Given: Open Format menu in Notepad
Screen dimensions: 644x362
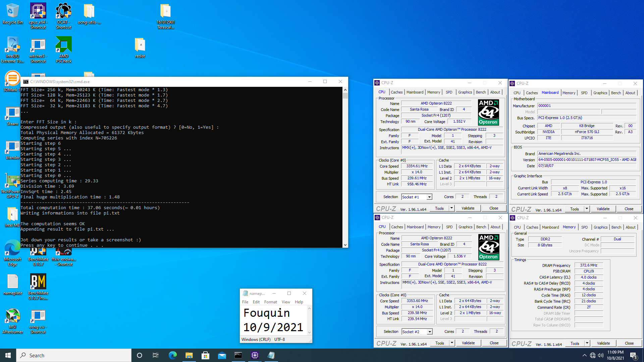Looking at the screenshot, I should pyautogui.click(x=270, y=302).
